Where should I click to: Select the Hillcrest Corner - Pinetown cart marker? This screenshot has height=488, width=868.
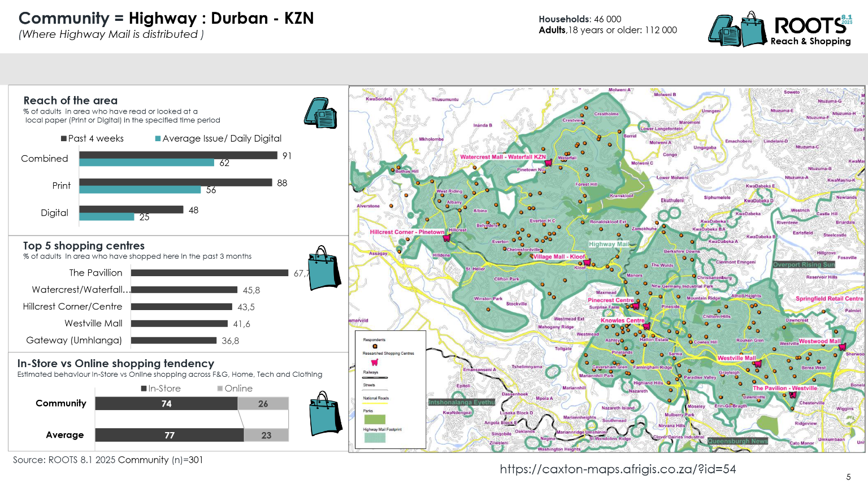point(447,238)
